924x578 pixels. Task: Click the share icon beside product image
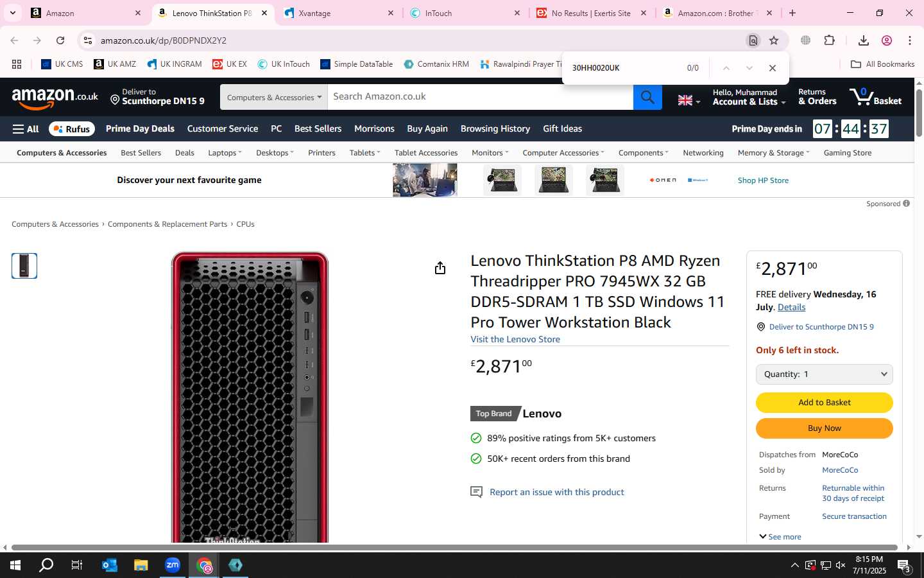[x=440, y=268]
